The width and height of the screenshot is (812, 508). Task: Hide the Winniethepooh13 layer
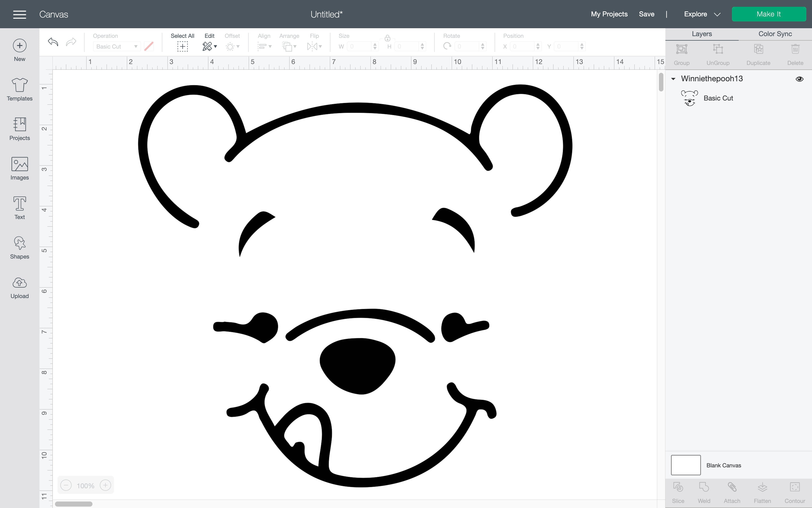pos(799,79)
